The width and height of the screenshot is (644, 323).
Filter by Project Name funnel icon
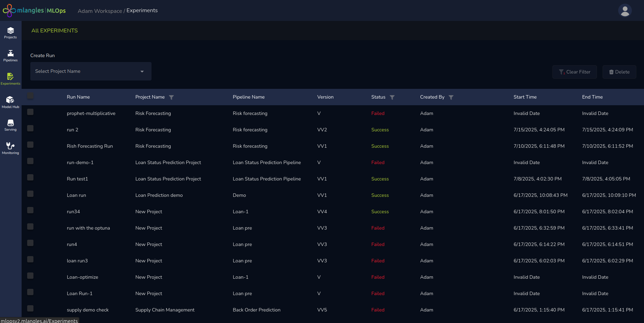pyautogui.click(x=171, y=97)
